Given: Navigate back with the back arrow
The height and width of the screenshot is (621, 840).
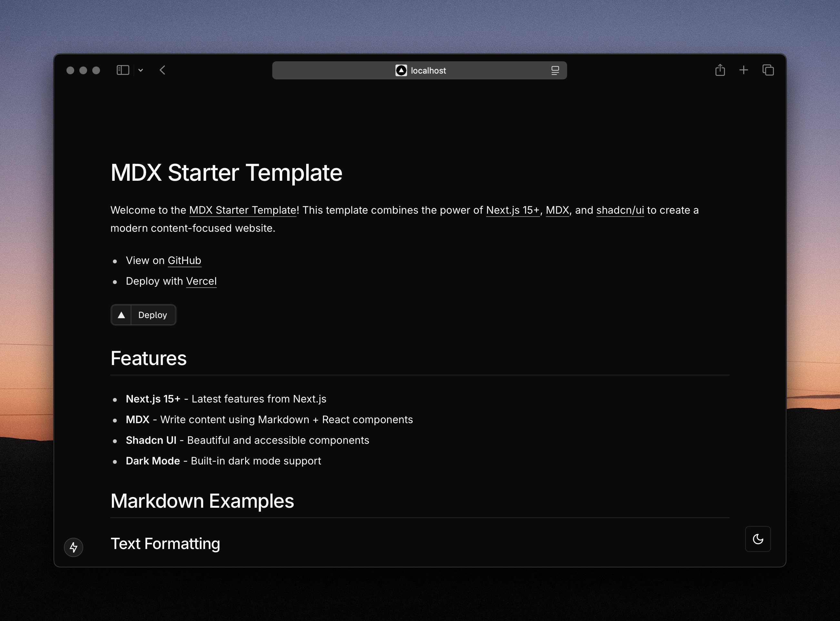Looking at the screenshot, I should tap(162, 70).
